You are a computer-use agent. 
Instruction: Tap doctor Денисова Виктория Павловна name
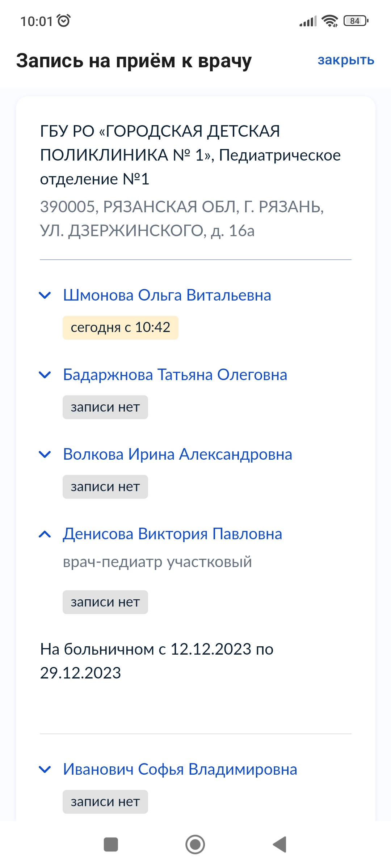pyautogui.click(x=172, y=534)
